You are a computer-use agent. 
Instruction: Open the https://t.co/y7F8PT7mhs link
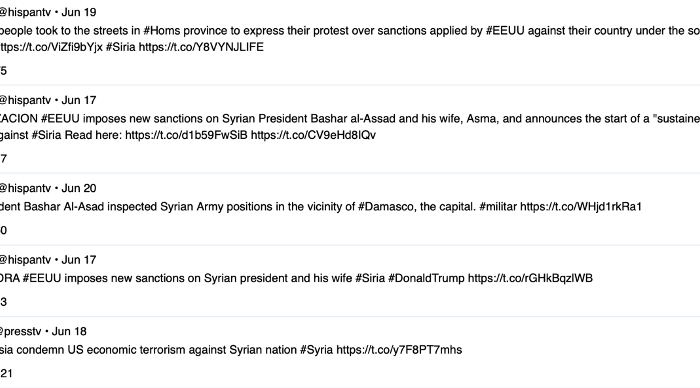pyautogui.click(x=399, y=350)
